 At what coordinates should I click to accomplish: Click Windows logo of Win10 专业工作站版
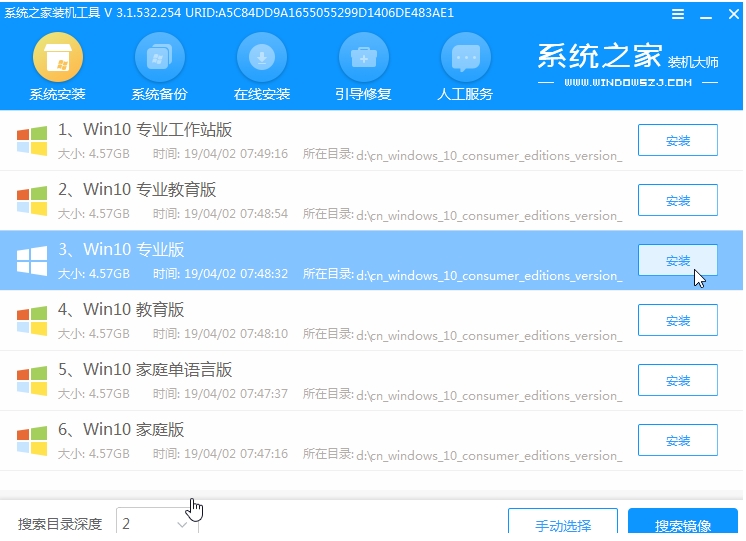coord(32,141)
